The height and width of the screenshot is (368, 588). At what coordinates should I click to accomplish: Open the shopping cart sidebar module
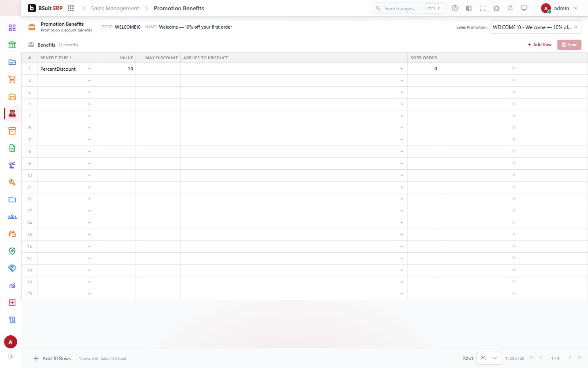point(12,79)
